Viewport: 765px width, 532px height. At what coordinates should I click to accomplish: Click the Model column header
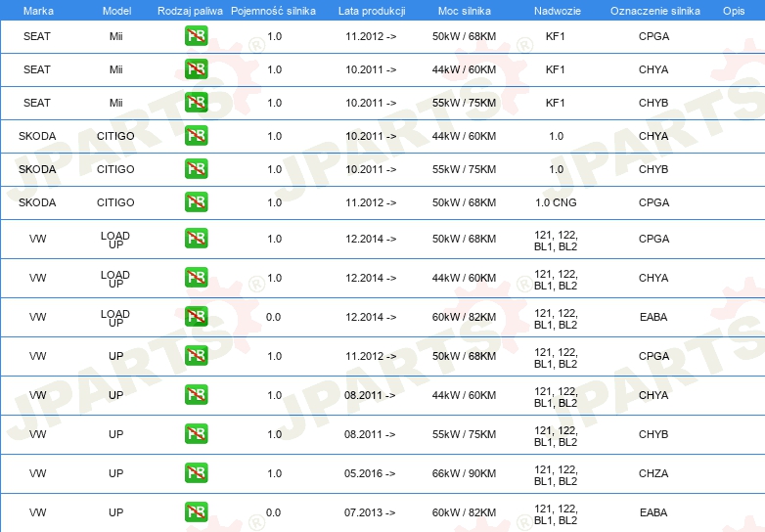coord(116,11)
